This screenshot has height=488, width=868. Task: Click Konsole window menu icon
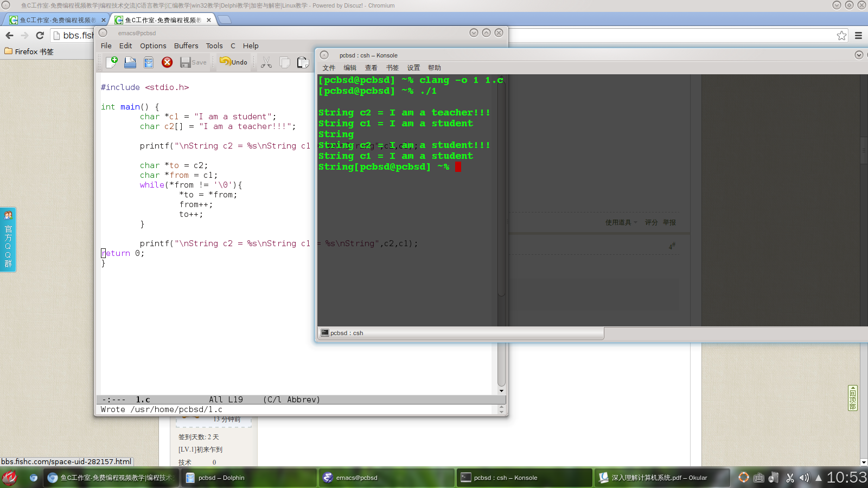click(324, 55)
